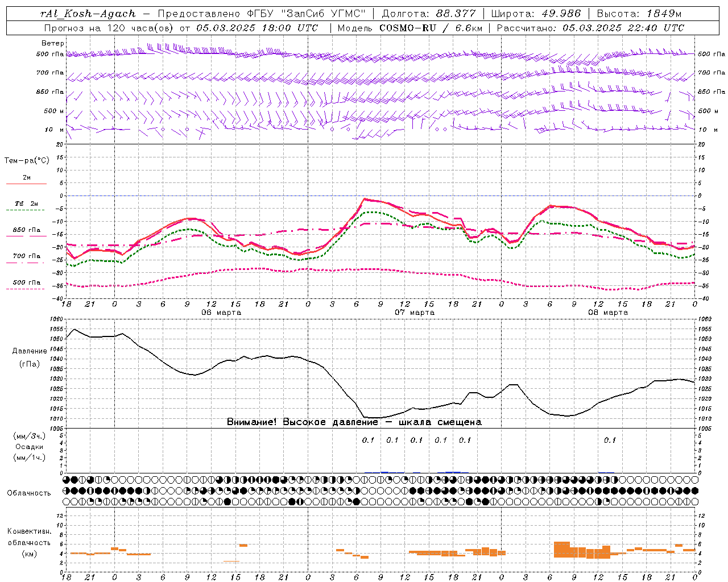Click the latitude value Широта: 49.986

[x=536, y=14]
